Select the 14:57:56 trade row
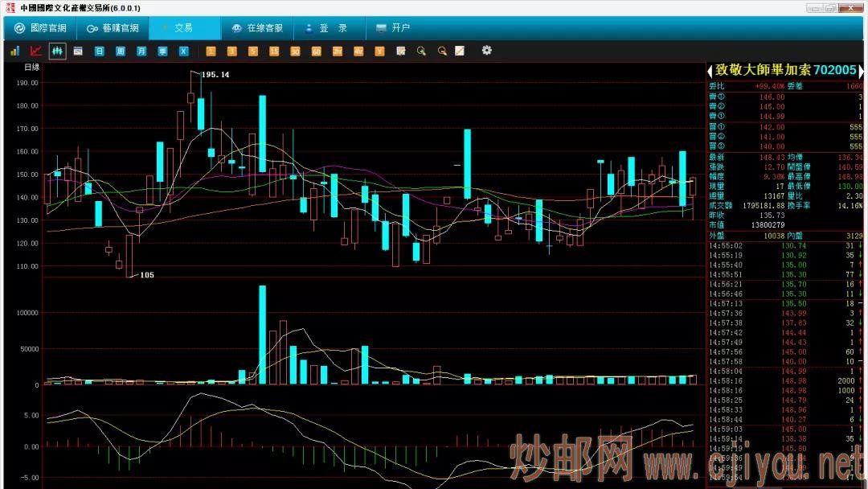Screen dimensions: 868x489 (x=785, y=351)
